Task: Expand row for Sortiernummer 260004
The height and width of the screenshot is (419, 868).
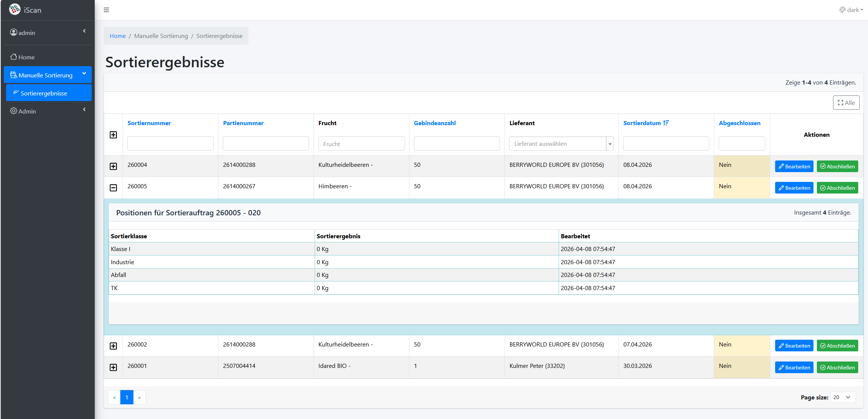Action: coord(113,166)
